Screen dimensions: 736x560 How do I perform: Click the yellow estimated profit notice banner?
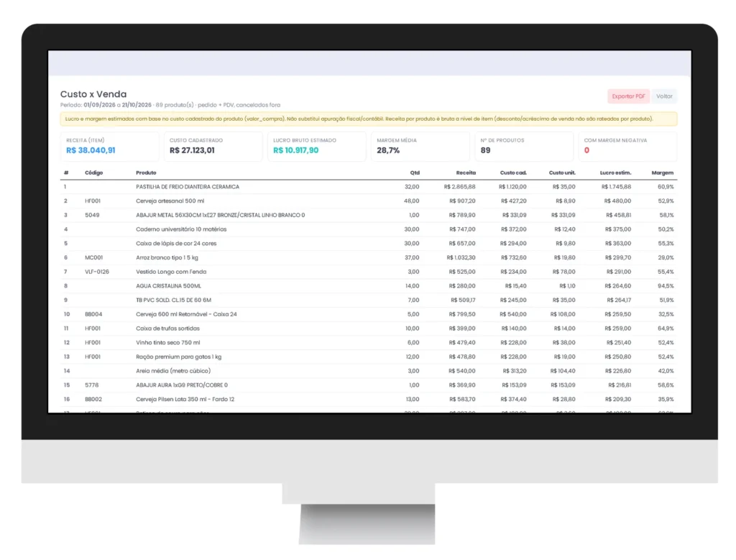(x=369, y=119)
